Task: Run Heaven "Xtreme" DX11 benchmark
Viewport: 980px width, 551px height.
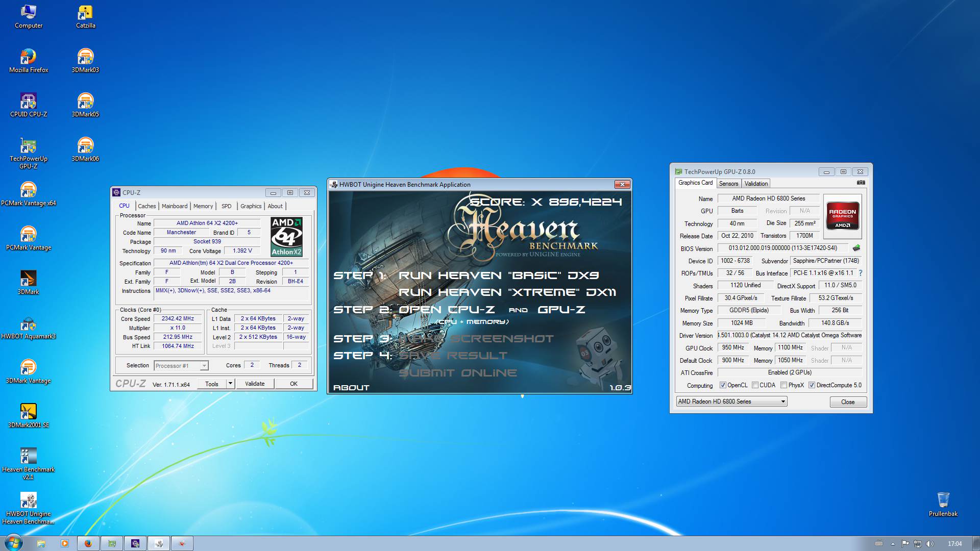Action: [x=507, y=292]
